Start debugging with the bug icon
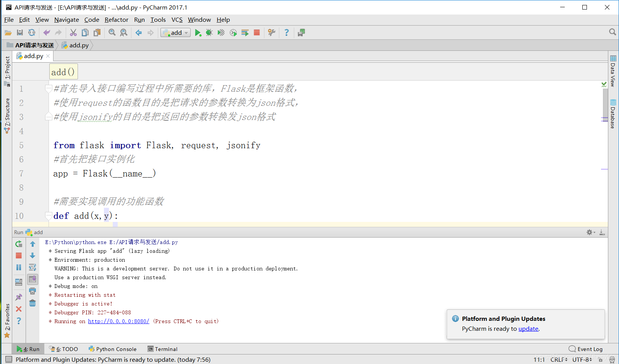The width and height of the screenshot is (619, 364). [x=209, y=33]
